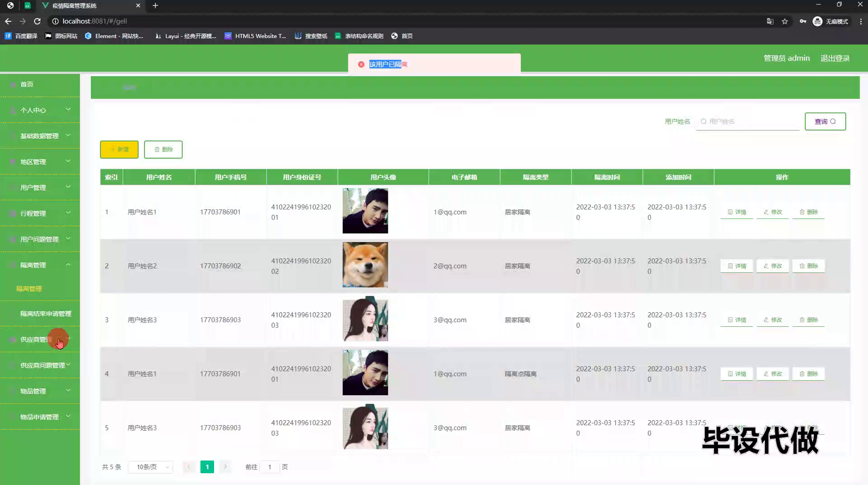Open the Shiba dog avatar of 用户姓名2

click(365, 265)
